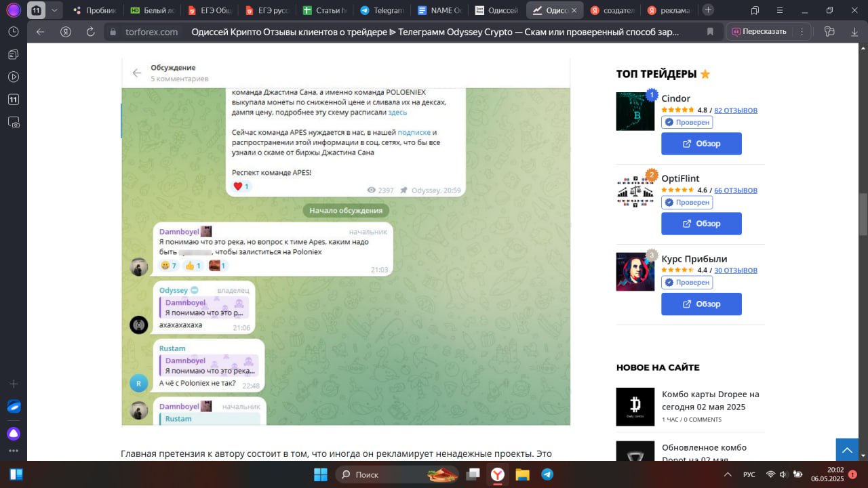
Task: Click Rustam's round R avatar
Action: click(x=138, y=383)
